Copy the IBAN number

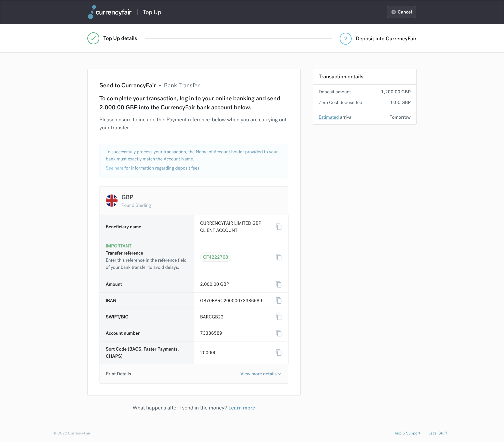pyautogui.click(x=279, y=300)
